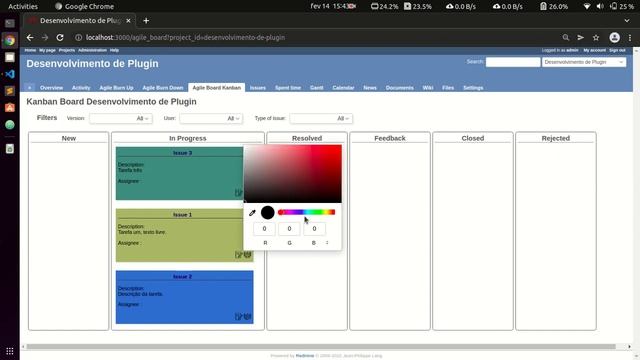640x360 pixels.
Task: Open the Issue 3 card title link
Action: 182,153
